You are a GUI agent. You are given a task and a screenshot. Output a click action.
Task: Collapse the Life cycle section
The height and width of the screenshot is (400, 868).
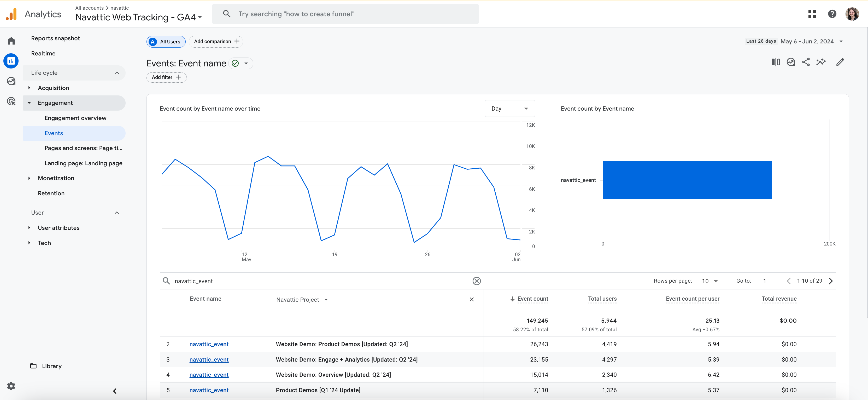coord(116,73)
